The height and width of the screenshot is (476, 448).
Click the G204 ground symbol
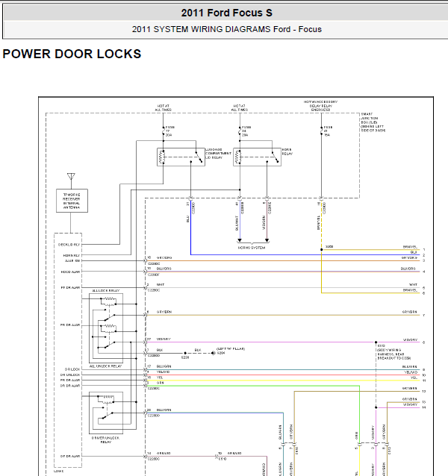click(x=214, y=353)
